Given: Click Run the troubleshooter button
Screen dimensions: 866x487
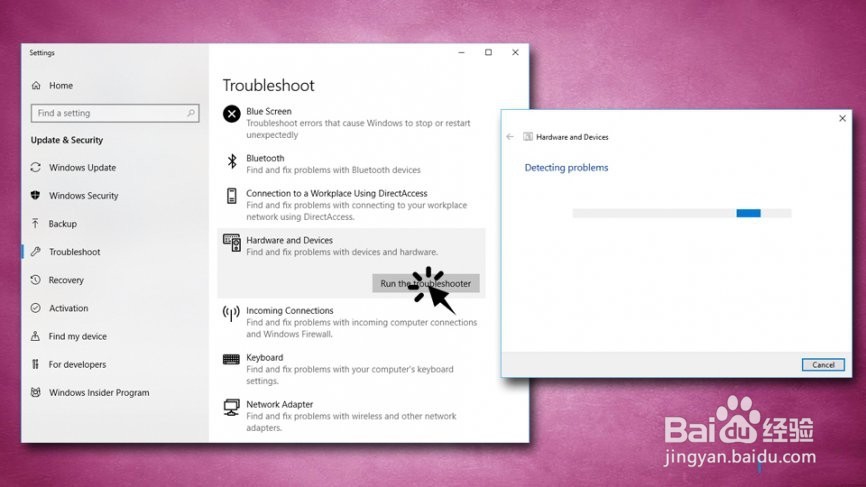Looking at the screenshot, I should pos(426,283).
